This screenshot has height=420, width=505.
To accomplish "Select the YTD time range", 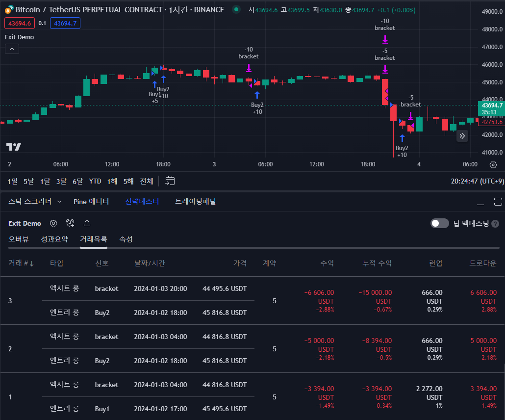I will 95,181.
